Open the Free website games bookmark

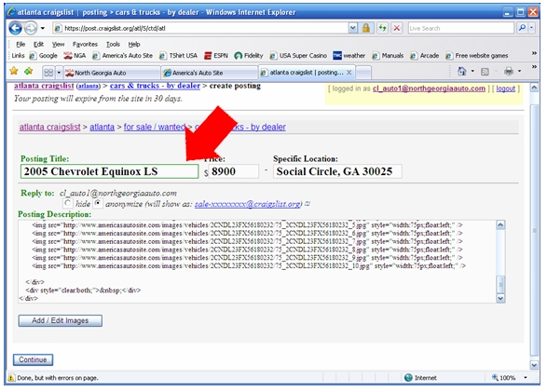[477, 56]
